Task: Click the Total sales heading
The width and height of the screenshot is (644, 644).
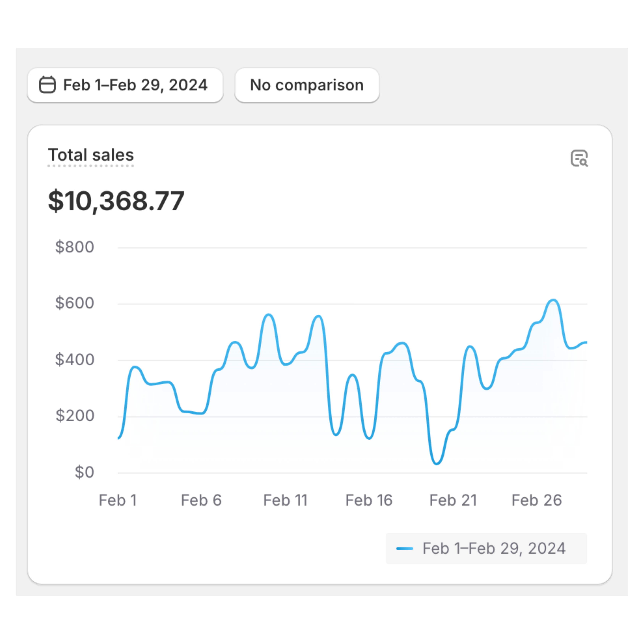Action: pyautogui.click(x=91, y=155)
